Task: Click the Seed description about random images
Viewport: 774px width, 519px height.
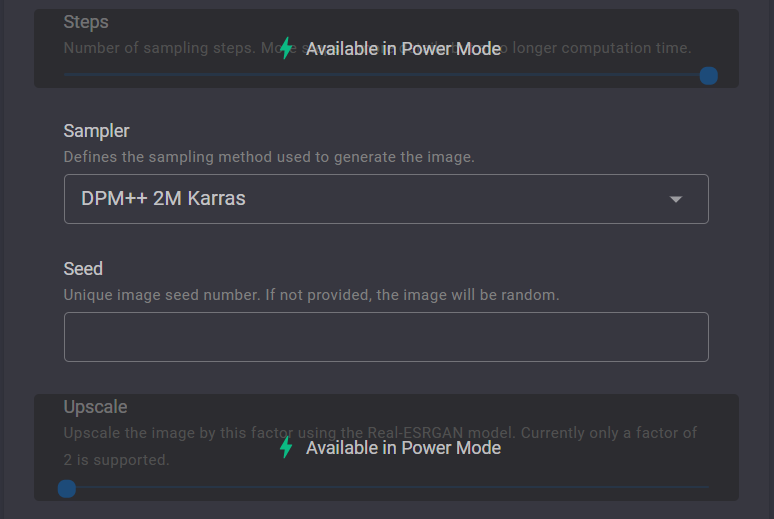Action: click(311, 295)
